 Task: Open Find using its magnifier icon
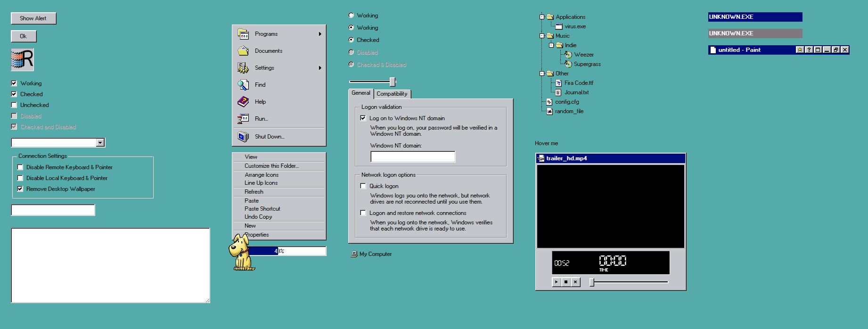(x=243, y=85)
